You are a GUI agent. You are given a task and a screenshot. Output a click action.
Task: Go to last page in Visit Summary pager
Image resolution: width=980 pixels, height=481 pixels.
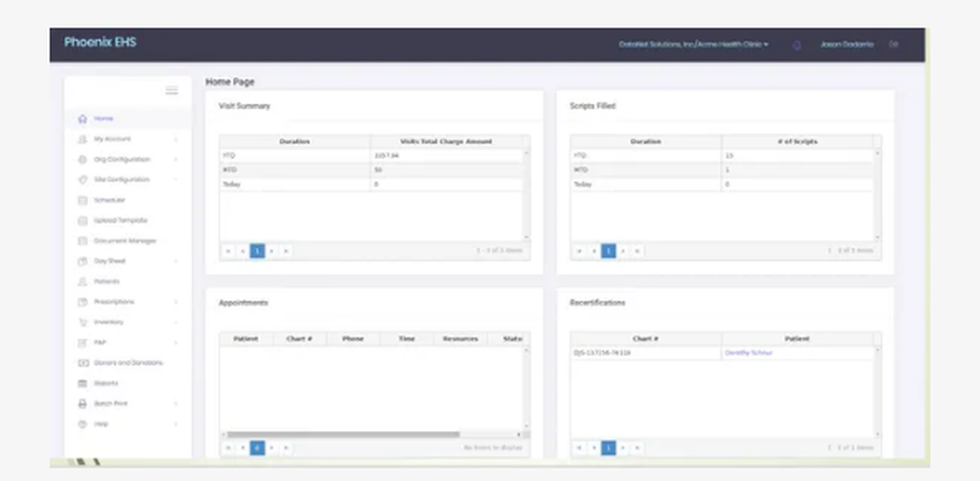286,251
